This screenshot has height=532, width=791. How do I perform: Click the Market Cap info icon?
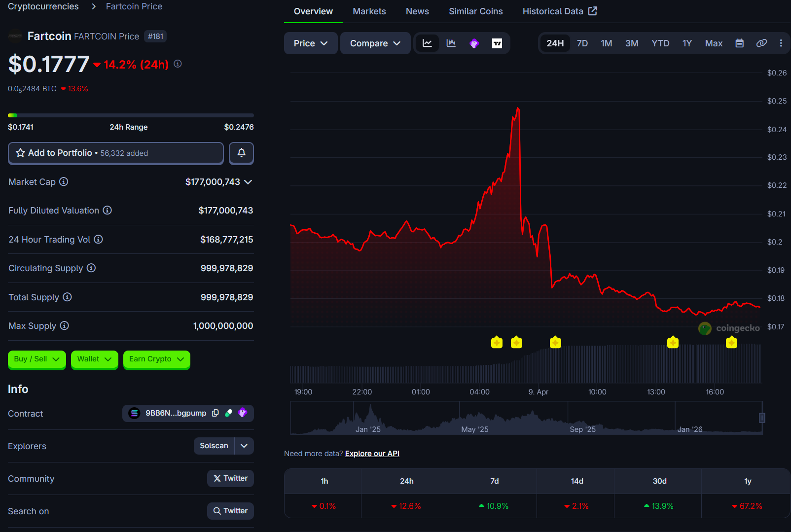point(64,182)
